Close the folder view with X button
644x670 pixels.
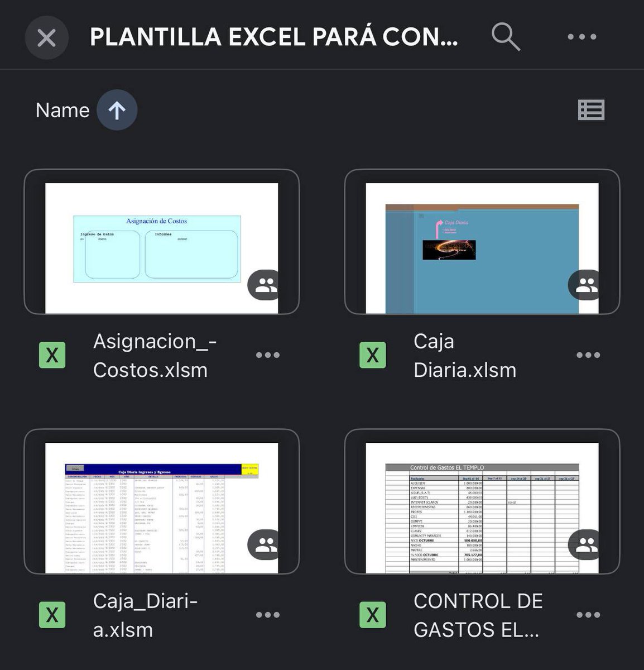(46, 37)
